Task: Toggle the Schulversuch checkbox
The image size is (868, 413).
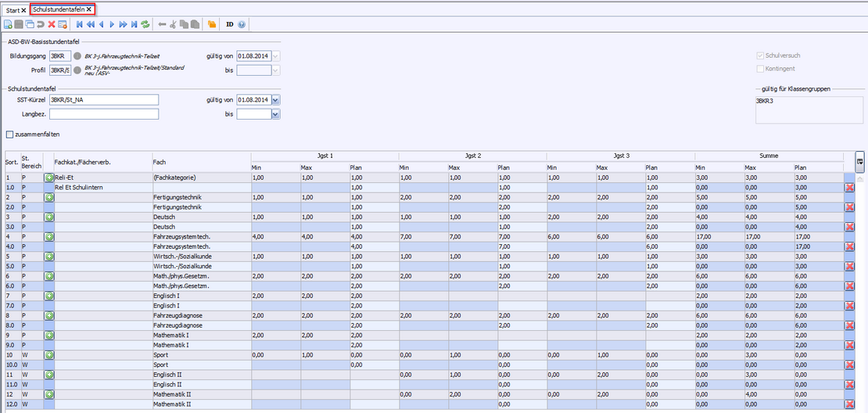Action: pyautogui.click(x=759, y=56)
